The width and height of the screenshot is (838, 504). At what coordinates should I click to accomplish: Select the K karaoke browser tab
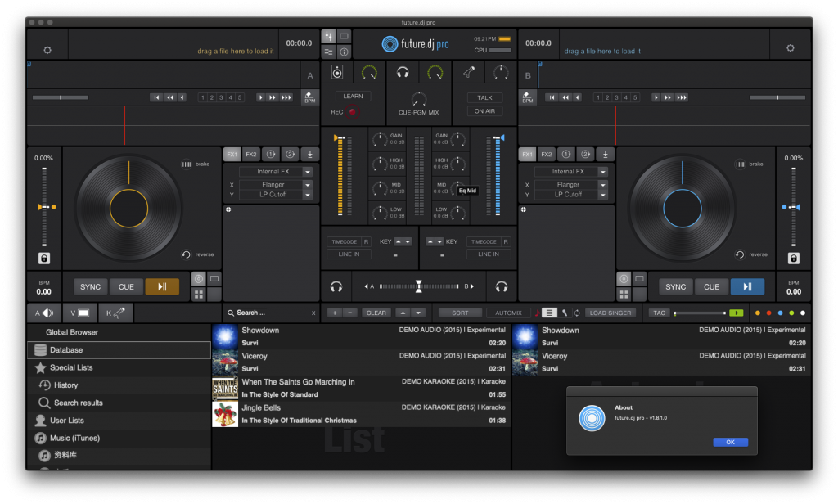(x=115, y=313)
